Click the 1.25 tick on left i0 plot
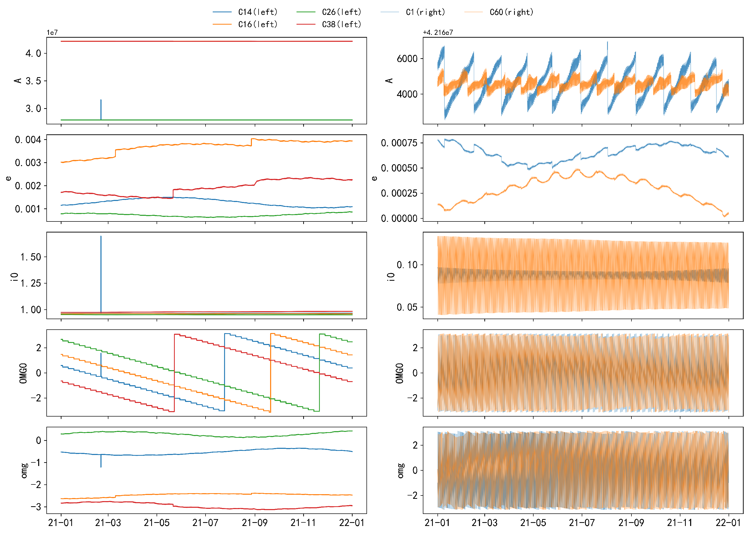 click(31, 283)
